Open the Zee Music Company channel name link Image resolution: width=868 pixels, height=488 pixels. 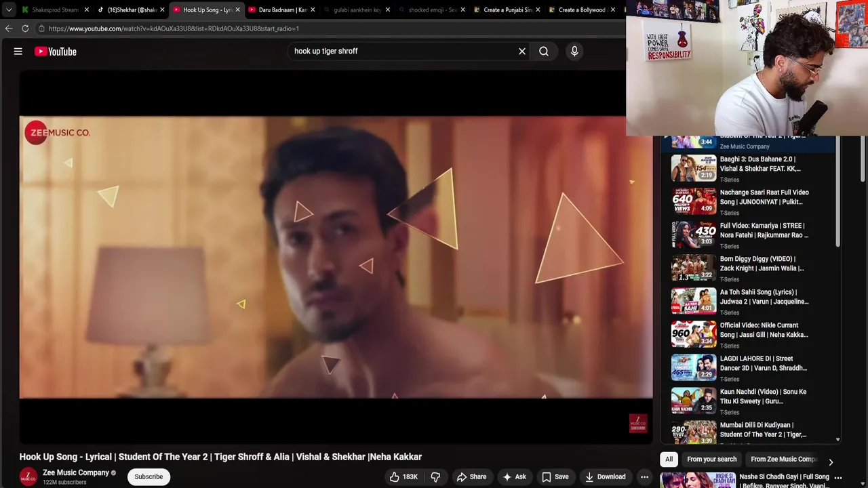click(x=76, y=473)
